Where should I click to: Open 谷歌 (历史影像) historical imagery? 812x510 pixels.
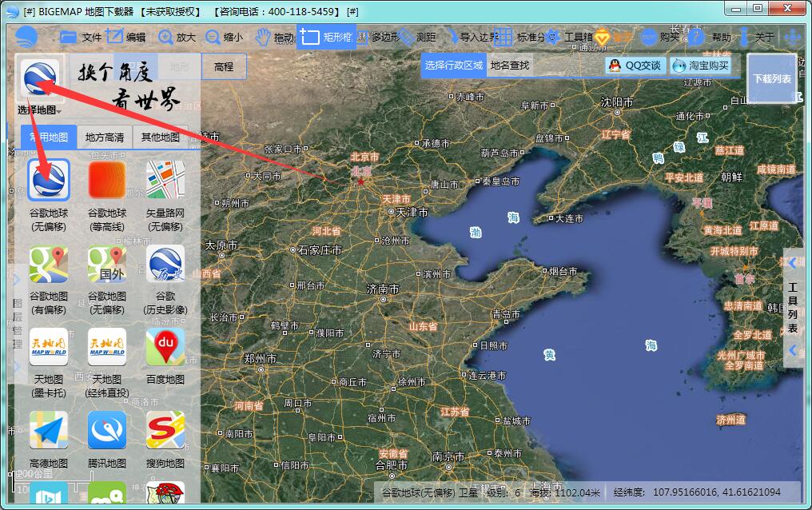coord(165,265)
